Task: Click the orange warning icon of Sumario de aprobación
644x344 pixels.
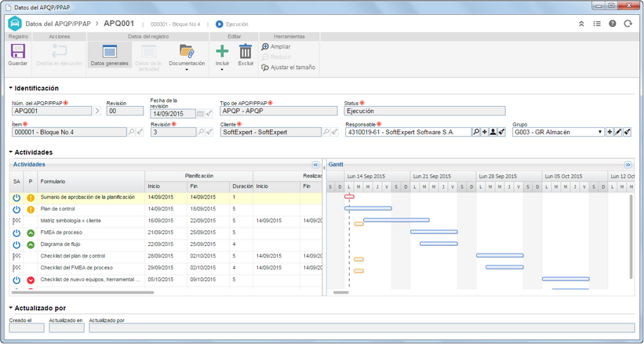Action: click(31, 198)
